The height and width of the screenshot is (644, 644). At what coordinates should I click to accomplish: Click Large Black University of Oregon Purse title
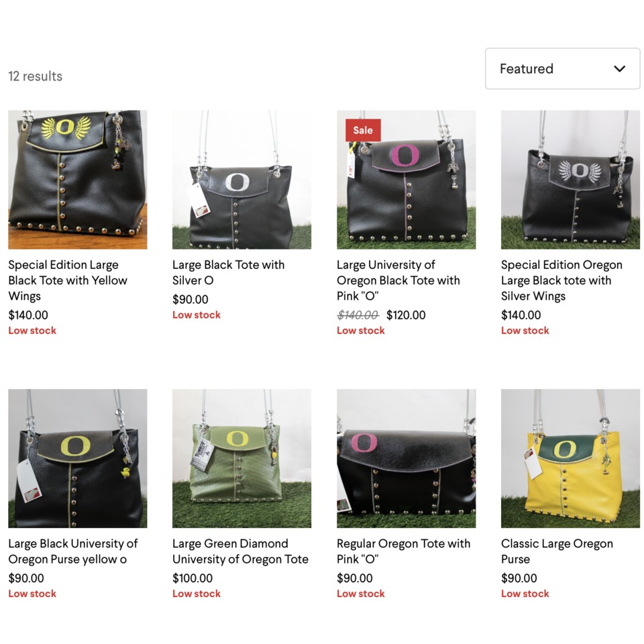[73, 551]
